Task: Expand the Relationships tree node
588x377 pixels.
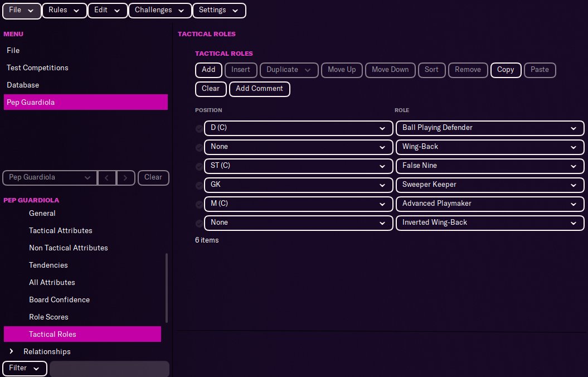Action: click(x=11, y=351)
